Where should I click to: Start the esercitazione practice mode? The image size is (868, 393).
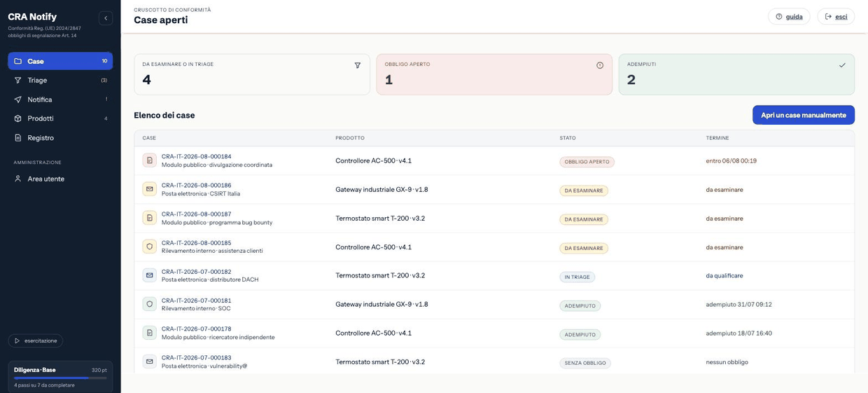tap(36, 340)
